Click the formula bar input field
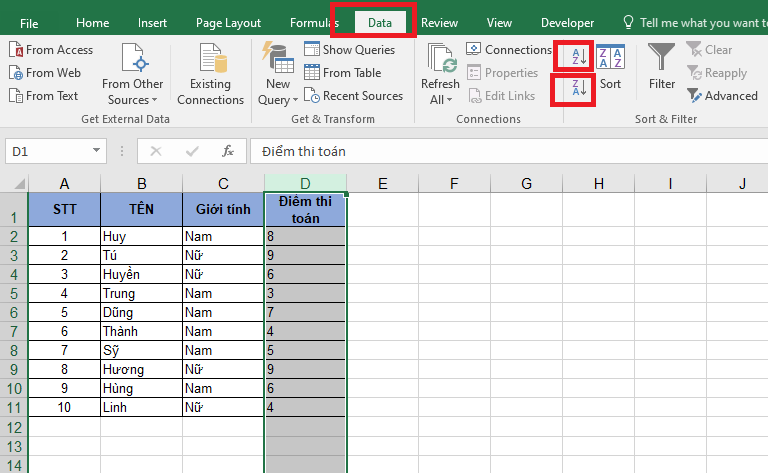 (x=500, y=151)
